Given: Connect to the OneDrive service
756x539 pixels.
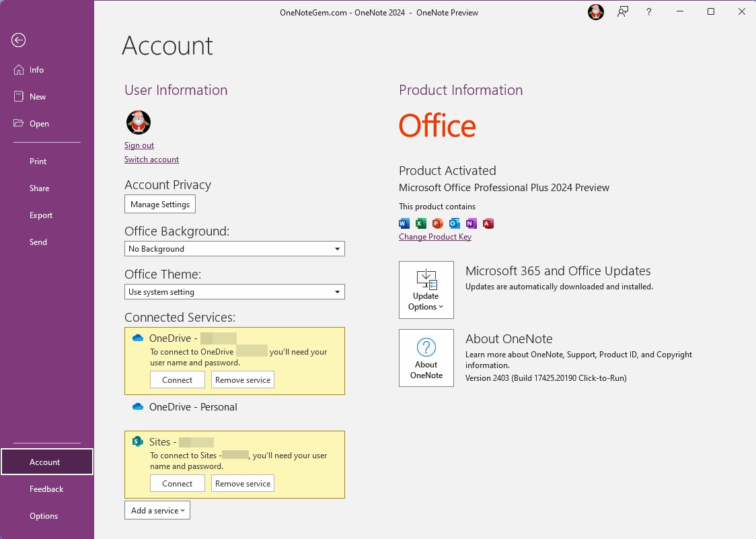Looking at the screenshot, I should coord(178,380).
